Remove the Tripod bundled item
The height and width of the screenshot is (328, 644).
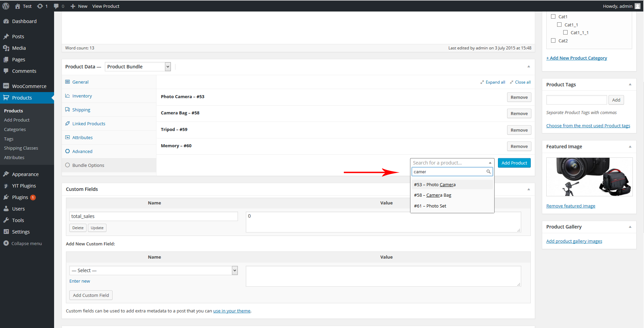tap(519, 130)
